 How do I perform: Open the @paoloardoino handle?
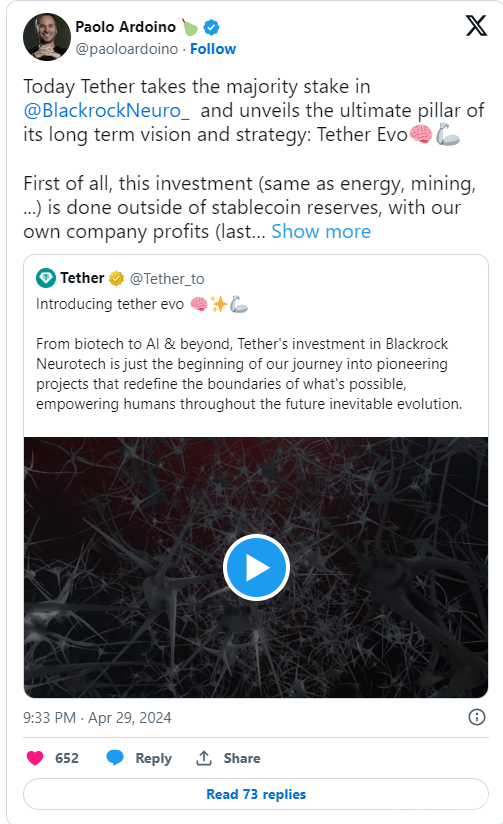pos(127,49)
